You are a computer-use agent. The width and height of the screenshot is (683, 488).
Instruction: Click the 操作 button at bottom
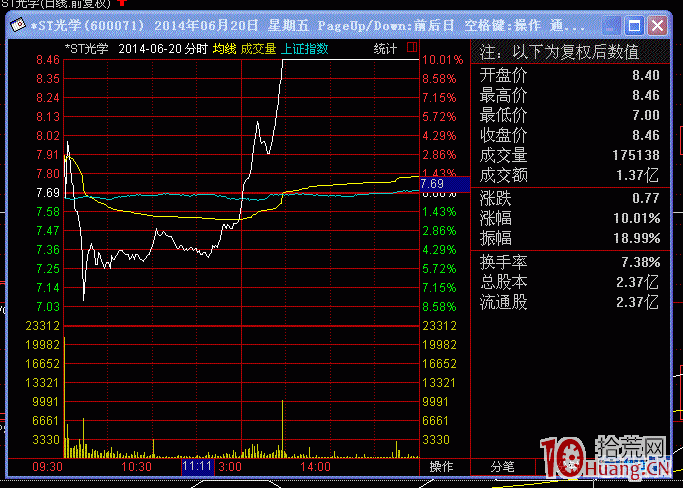(x=442, y=467)
